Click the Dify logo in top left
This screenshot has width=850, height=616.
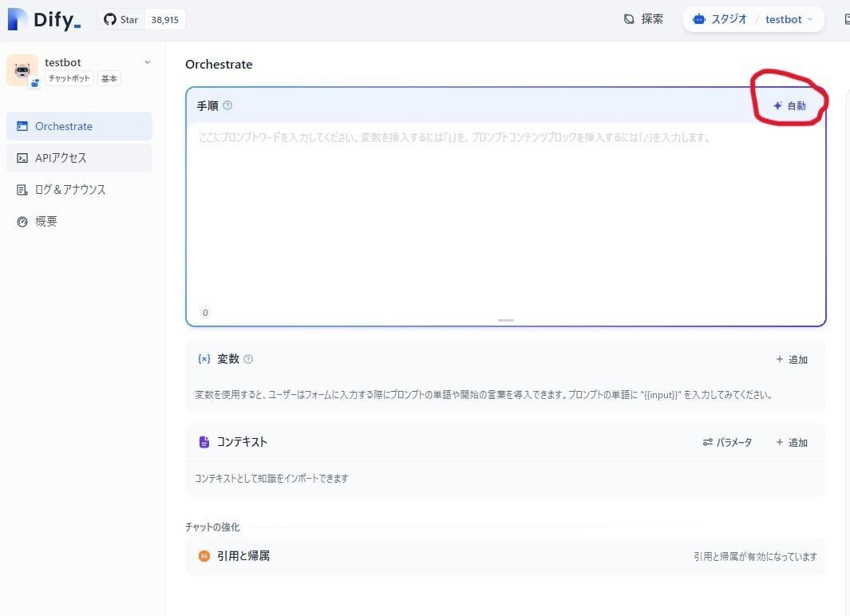pyautogui.click(x=43, y=19)
